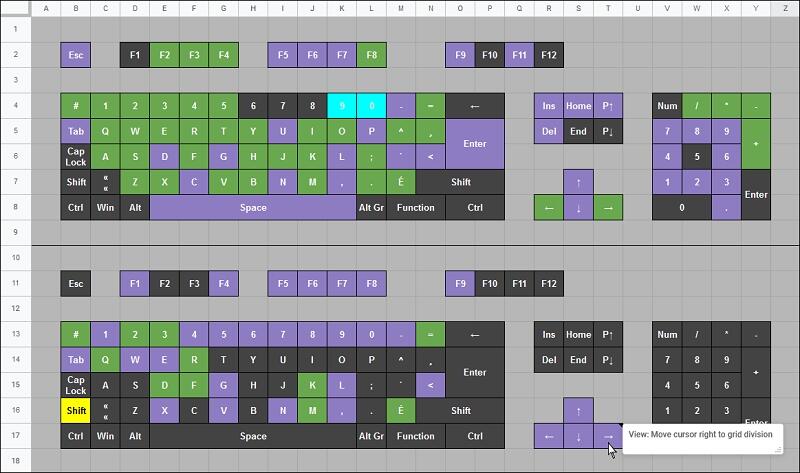Click the Esc key in row 11
Screen dimensions: 800x473
(x=75, y=284)
